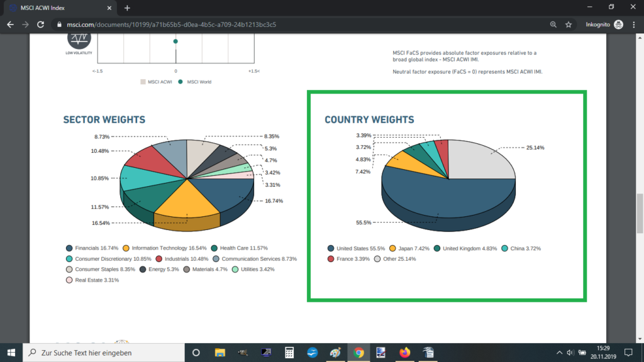
Task: Click the 55.5% country pie callout
Action: coord(364,223)
